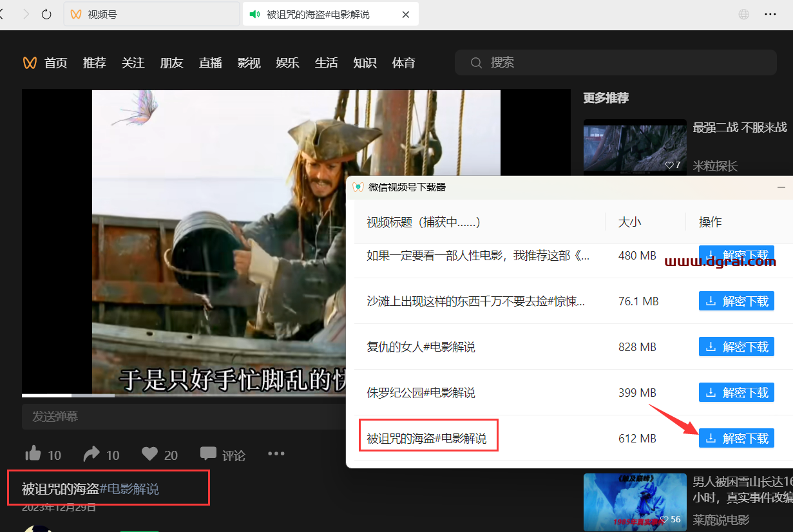Click the 发送弹幕 input field
Image resolution: width=793 pixels, height=532 pixels.
[184, 417]
